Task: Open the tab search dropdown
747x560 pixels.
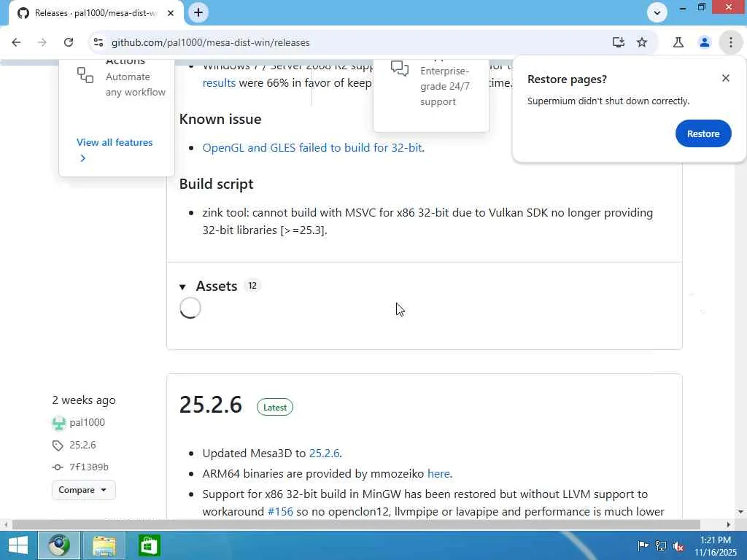Action: pos(657,13)
